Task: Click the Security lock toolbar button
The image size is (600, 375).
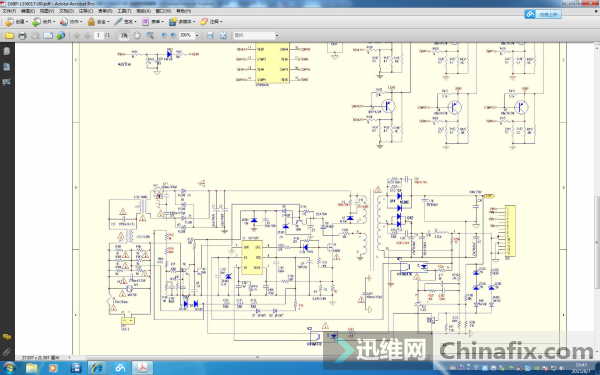Action: (x=98, y=22)
